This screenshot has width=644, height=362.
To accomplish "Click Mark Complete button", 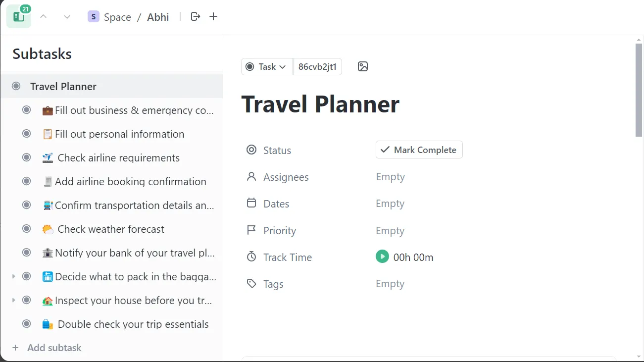I will coord(419,150).
